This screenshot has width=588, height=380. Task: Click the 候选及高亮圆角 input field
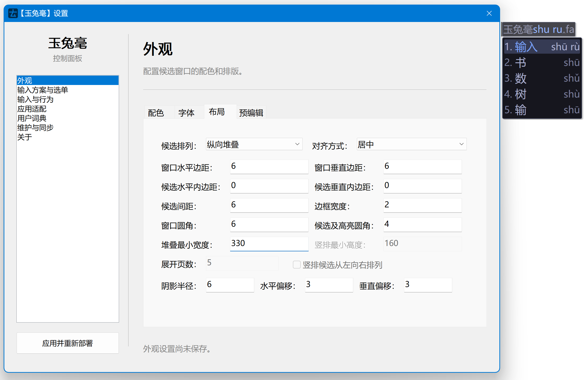(x=422, y=224)
